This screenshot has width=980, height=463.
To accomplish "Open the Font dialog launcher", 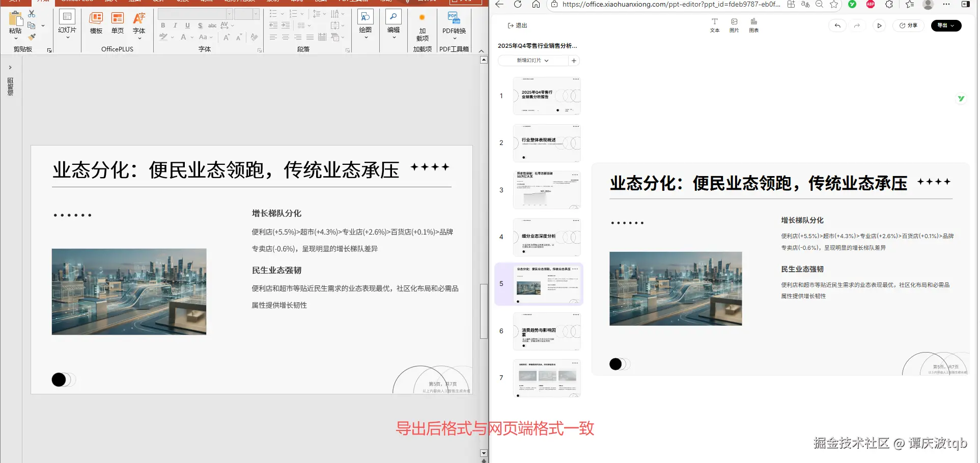I will tap(260, 50).
